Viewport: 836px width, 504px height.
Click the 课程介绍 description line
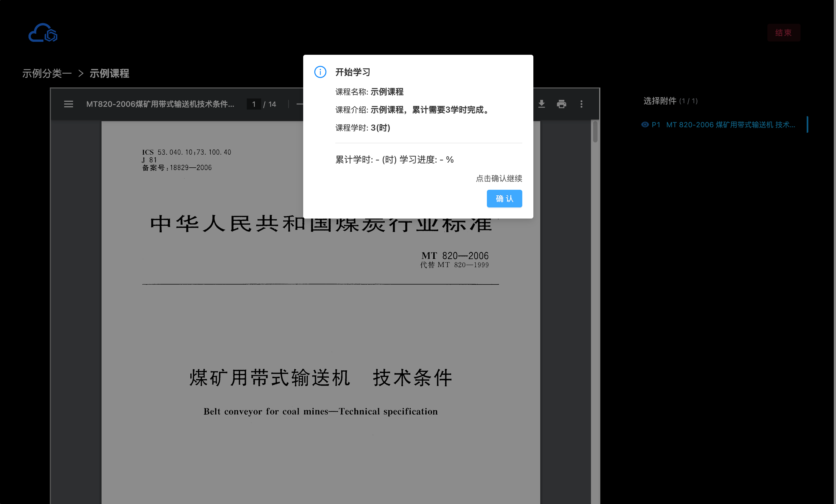point(413,110)
